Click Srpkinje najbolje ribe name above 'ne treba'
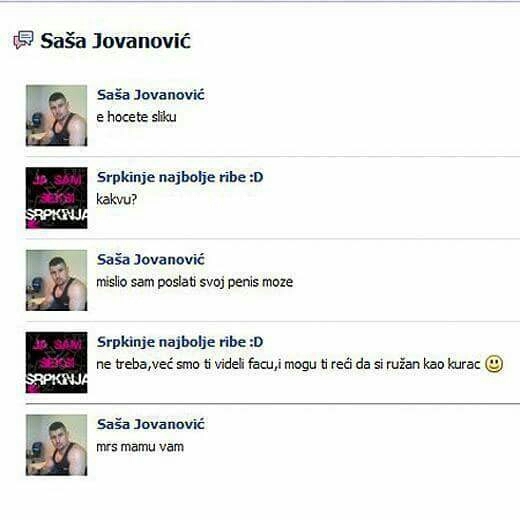The image size is (520, 520). pos(180,342)
